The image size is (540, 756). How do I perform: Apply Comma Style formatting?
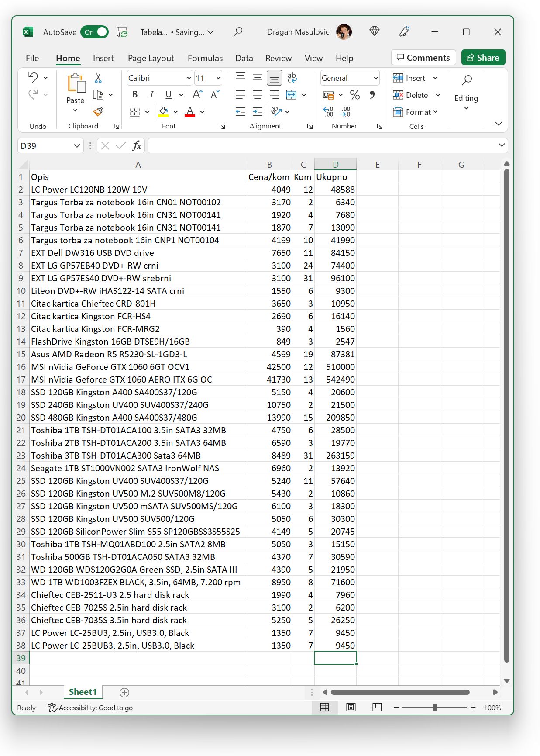372,95
